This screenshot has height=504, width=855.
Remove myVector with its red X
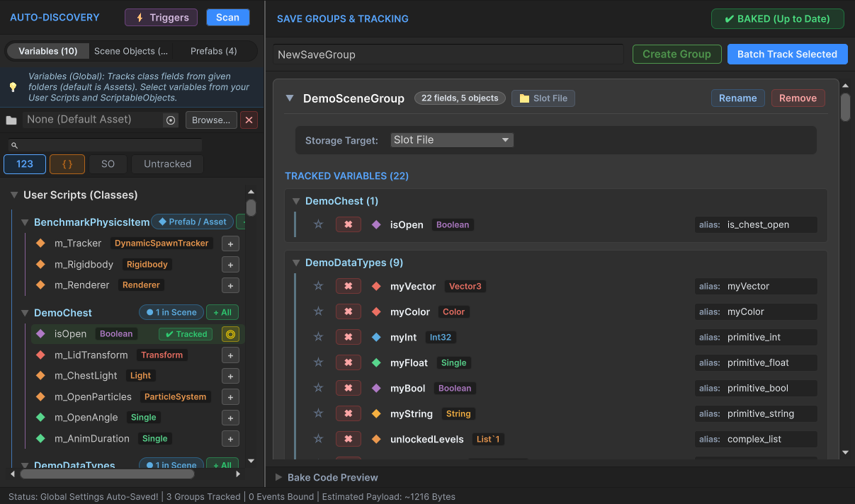(348, 286)
